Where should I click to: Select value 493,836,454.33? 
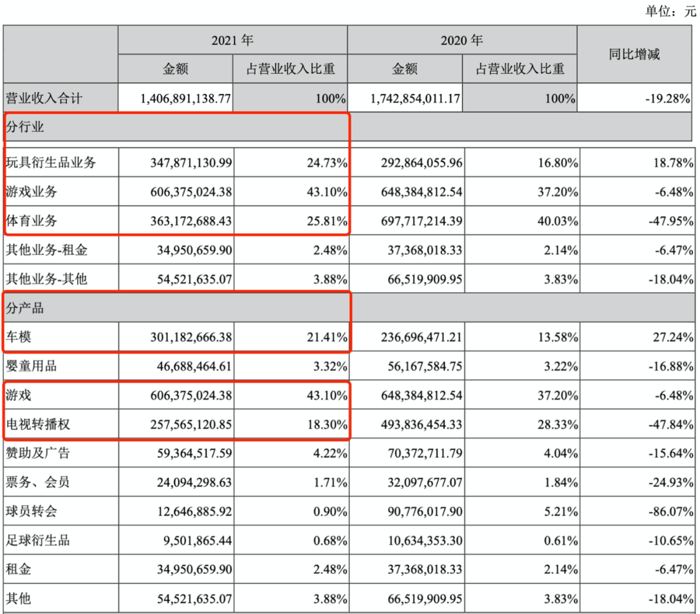coord(421,424)
